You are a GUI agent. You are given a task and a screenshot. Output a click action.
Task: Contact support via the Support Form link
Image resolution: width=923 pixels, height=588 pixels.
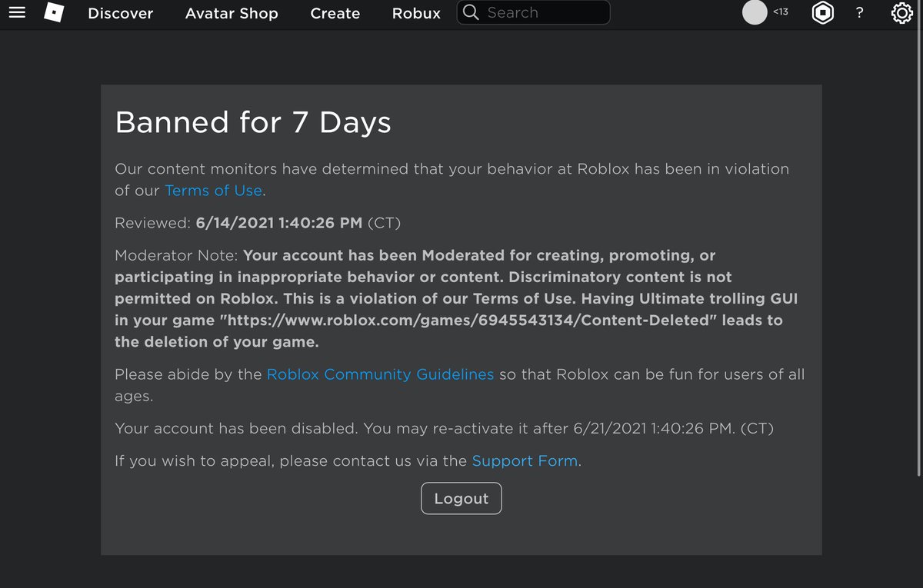pyautogui.click(x=525, y=460)
